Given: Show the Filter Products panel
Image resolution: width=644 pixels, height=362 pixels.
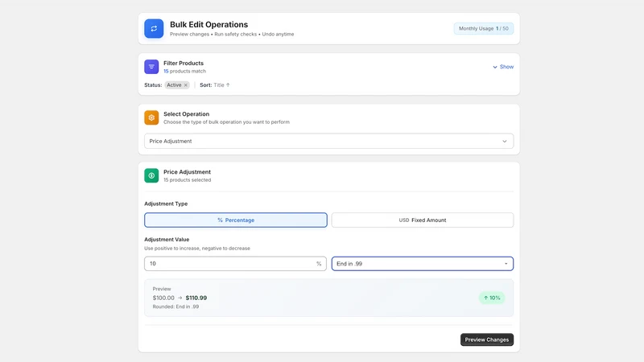Looking at the screenshot, I should click(503, 67).
